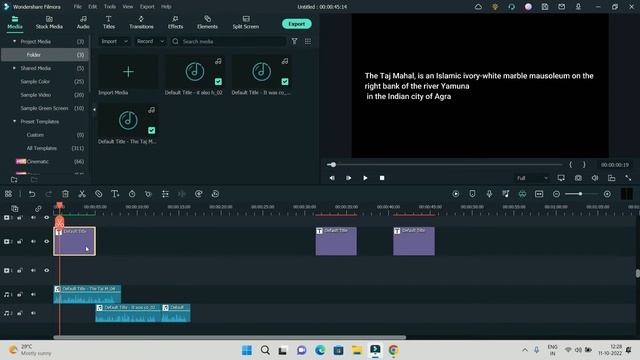Collapse the media sidebar with the arrow

coord(94,109)
